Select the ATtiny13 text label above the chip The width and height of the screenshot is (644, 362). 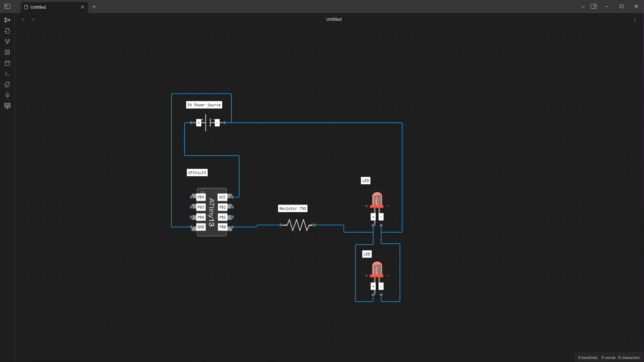197,173
